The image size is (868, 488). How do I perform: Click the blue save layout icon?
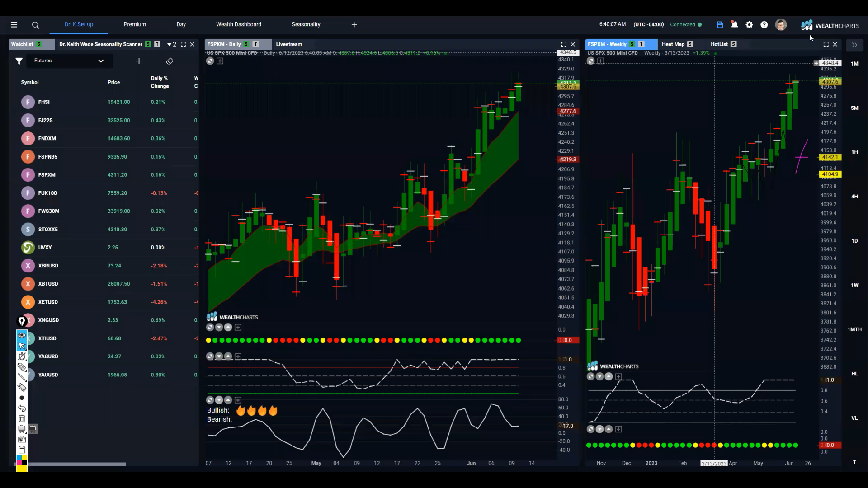[x=720, y=25]
